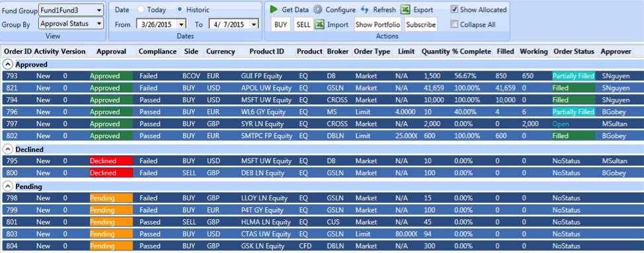Collapse the Pending group chevron
Screen dimensions: 644x253
pos(7,186)
